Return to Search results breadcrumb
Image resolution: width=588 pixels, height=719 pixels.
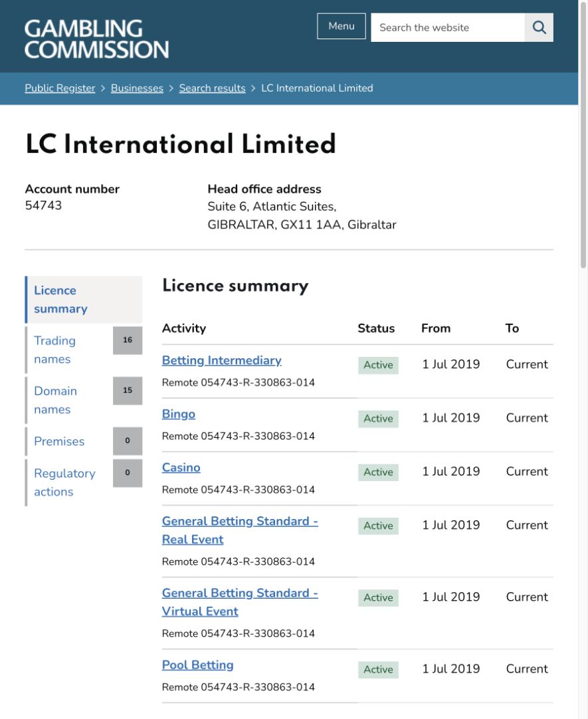coord(212,88)
